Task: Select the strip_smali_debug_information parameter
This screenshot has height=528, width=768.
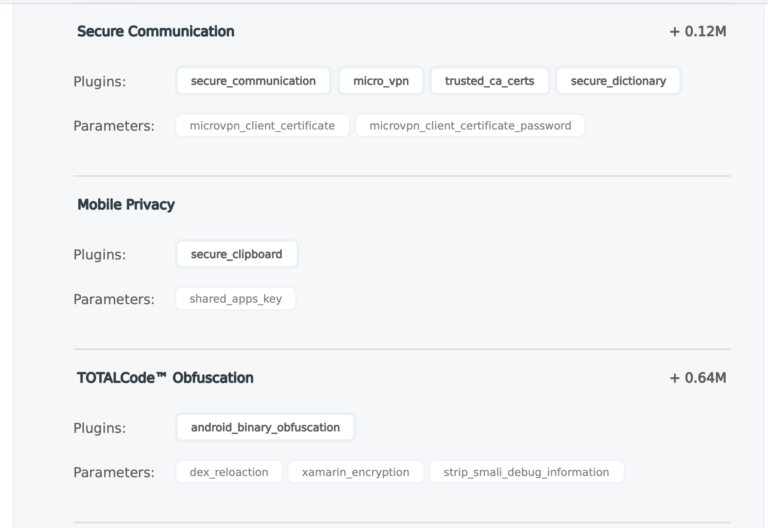Action: [x=527, y=472]
